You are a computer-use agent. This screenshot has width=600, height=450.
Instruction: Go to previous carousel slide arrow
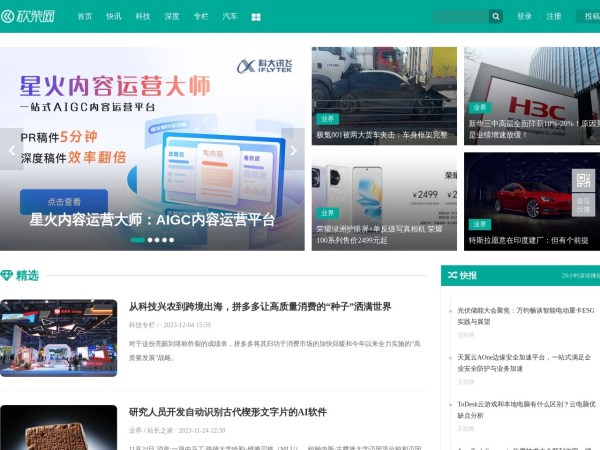(13, 151)
